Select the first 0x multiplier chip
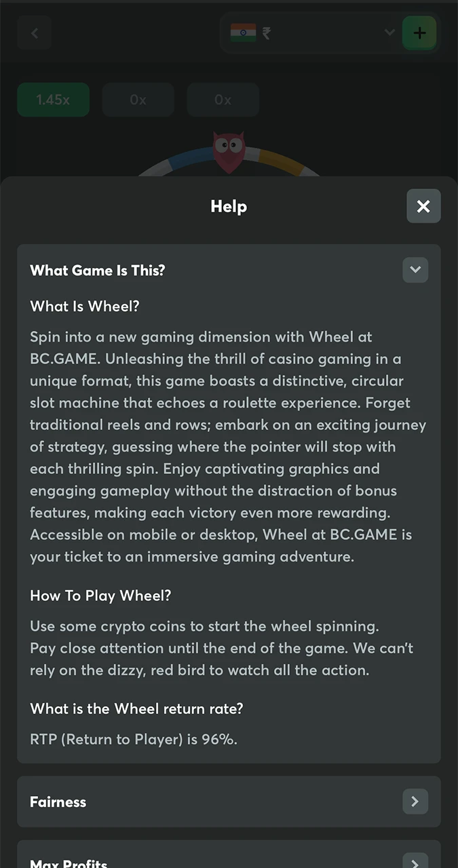Viewport: 458px width, 868px height. (x=138, y=100)
